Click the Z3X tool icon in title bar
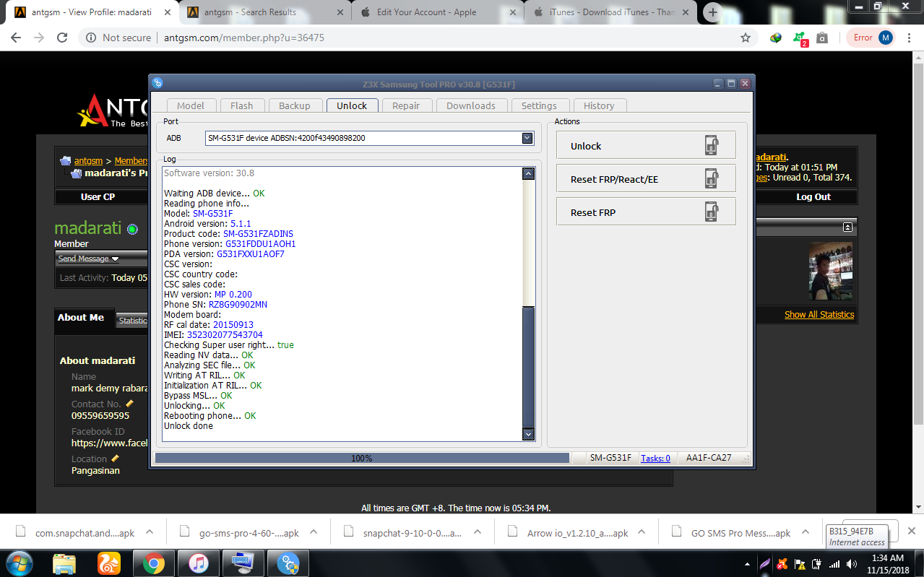This screenshot has width=924, height=577. tap(157, 83)
